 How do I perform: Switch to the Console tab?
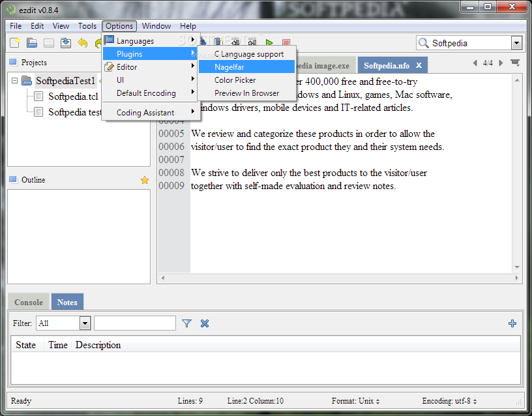[x=29, y=302]
